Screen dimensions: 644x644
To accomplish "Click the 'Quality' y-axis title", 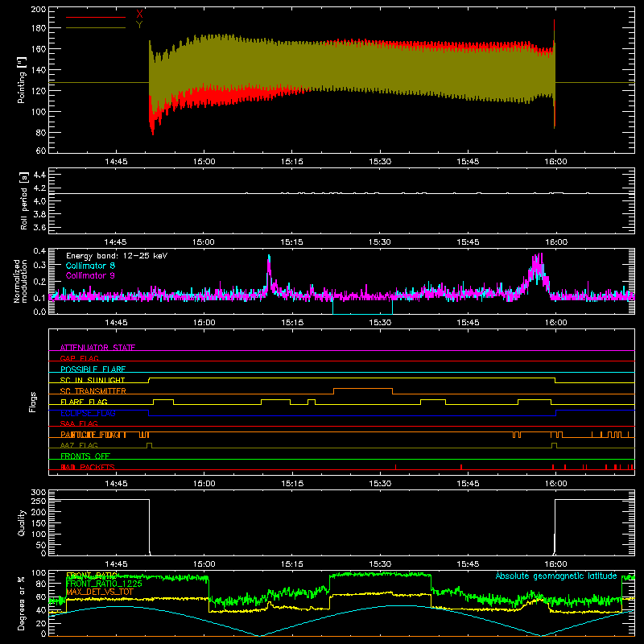I will [x=22, y=522].
